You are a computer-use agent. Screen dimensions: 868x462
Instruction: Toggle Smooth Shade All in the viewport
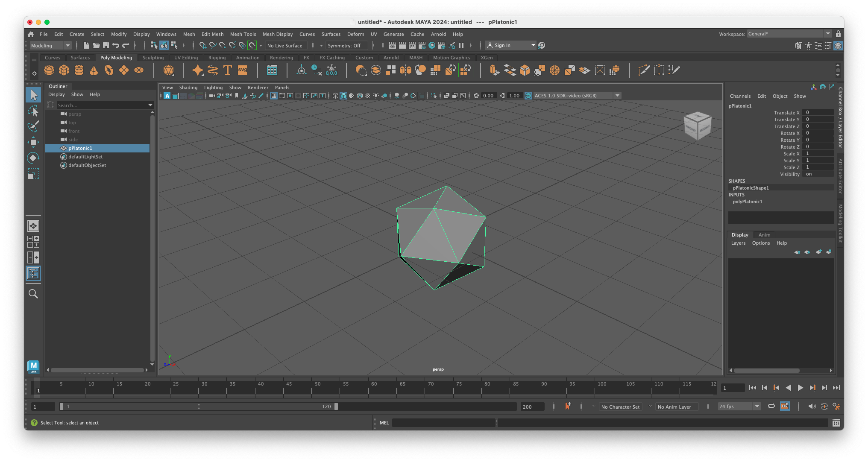tap(343, 96)
